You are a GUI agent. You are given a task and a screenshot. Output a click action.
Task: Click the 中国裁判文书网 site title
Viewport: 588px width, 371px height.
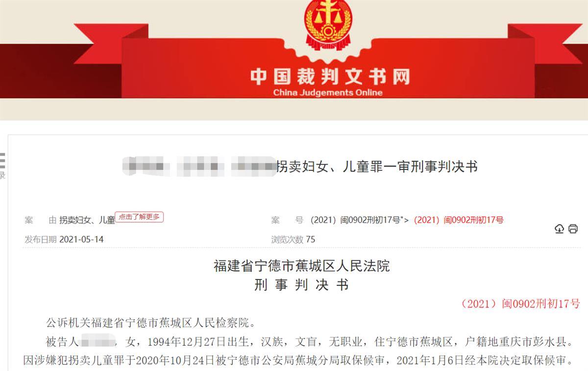coord(330,76)
